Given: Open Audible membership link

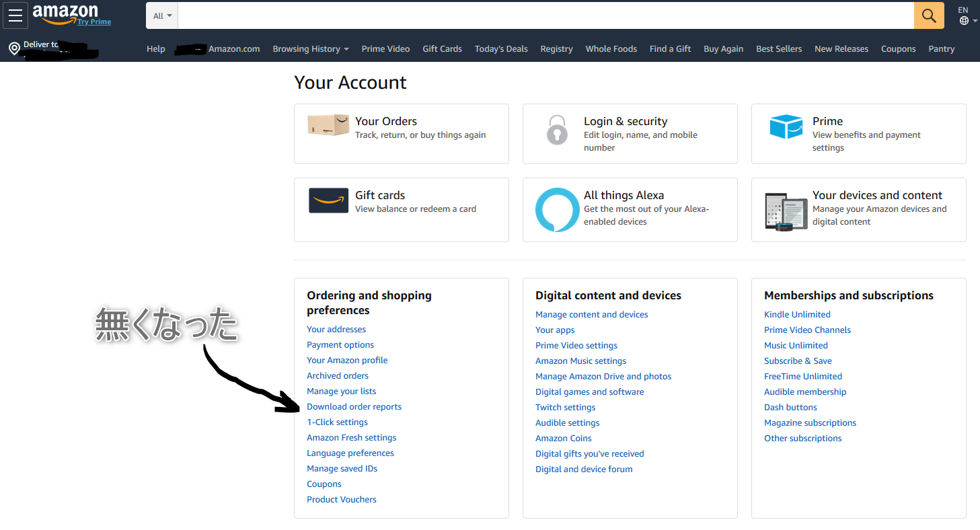Looking at the screenshot, I should (805, 392).
